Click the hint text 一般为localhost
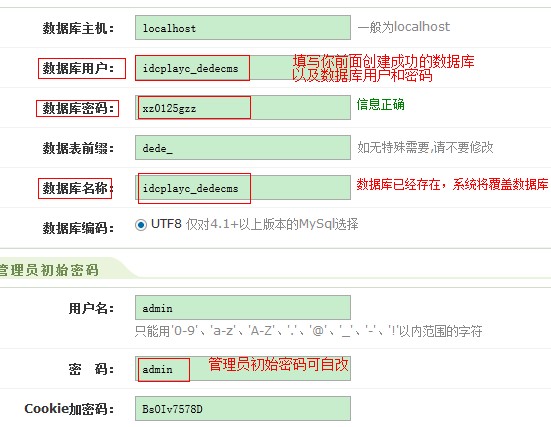This screenshot has width=551, height=427. 404,27
